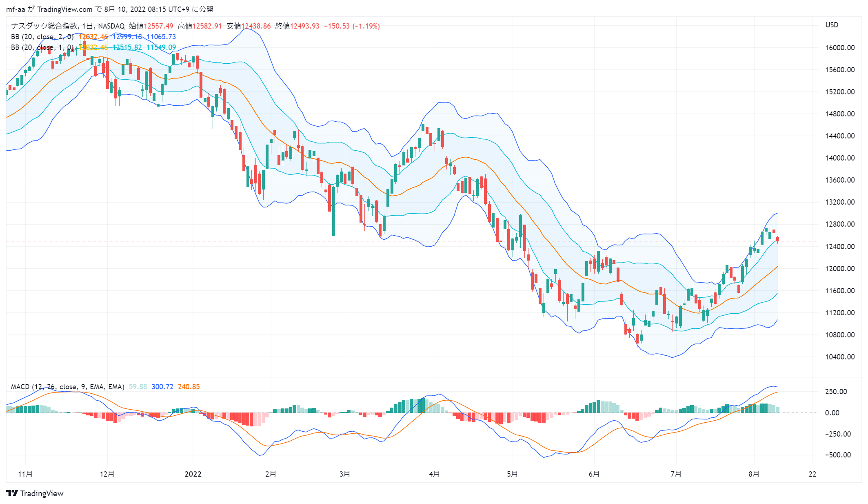Viewport: 868px width, 504px height.
Task: Click the 7月 date axis label
Action: [x=676, y=474]
